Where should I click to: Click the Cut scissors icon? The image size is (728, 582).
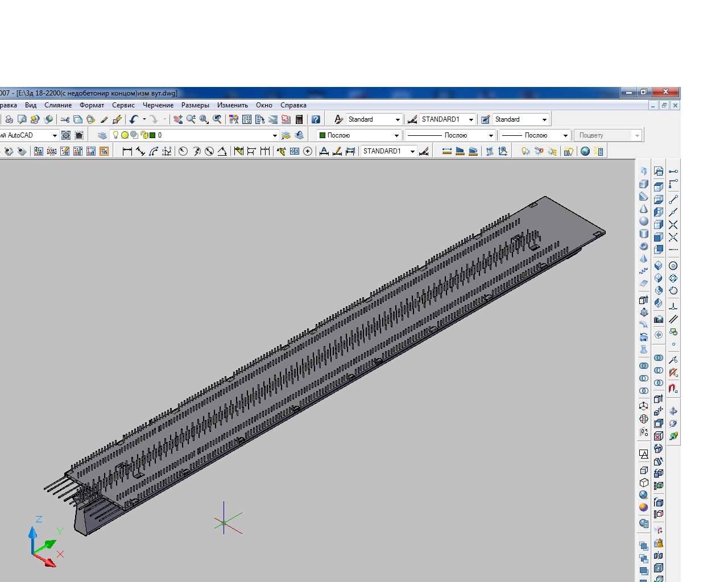click(x=65, y=119)
